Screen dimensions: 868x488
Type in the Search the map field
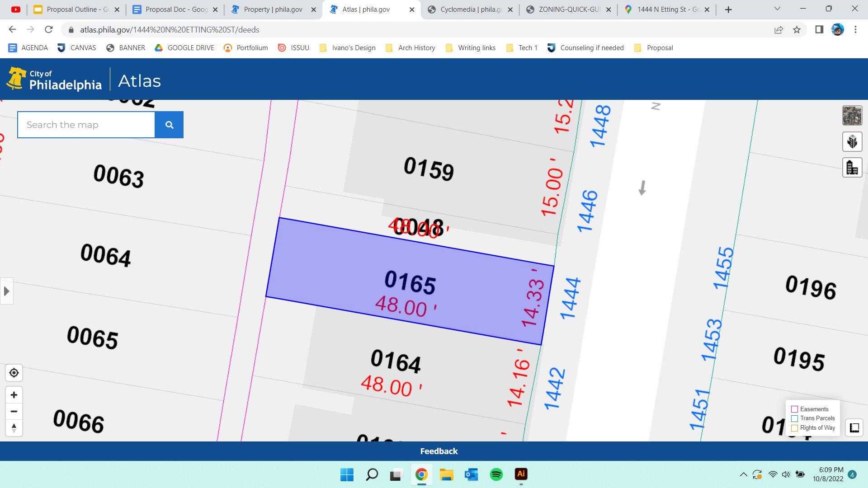click(x=86, y=125)
